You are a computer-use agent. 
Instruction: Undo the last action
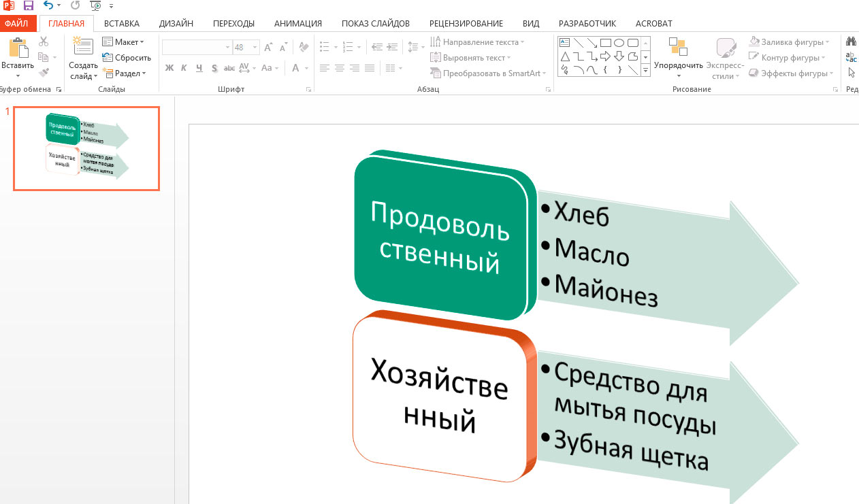[x=48, y=5]
